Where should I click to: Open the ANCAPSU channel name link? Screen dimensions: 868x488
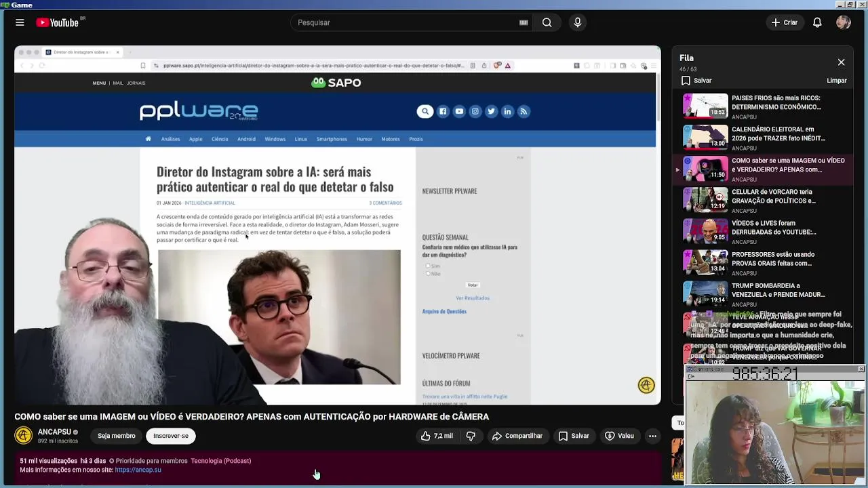tap(54, 432)
